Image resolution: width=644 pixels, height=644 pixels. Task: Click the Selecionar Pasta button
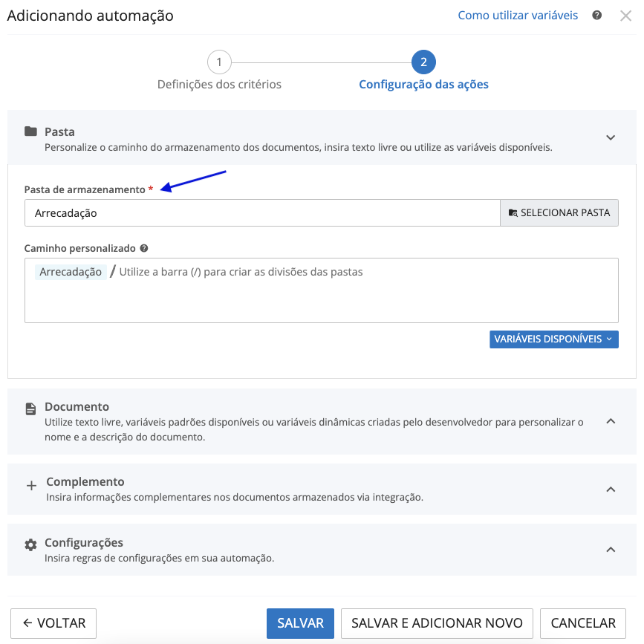click(559, 212)
